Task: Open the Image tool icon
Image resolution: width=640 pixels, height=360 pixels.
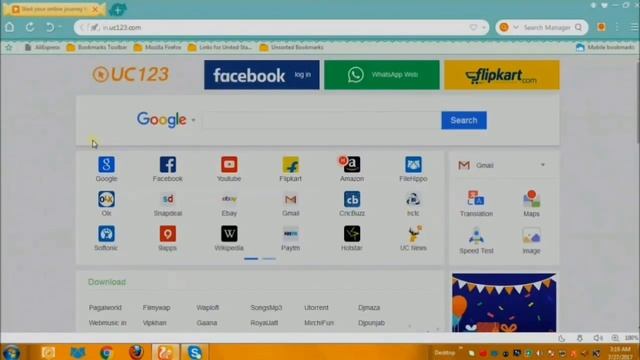Action: point(531,236)
